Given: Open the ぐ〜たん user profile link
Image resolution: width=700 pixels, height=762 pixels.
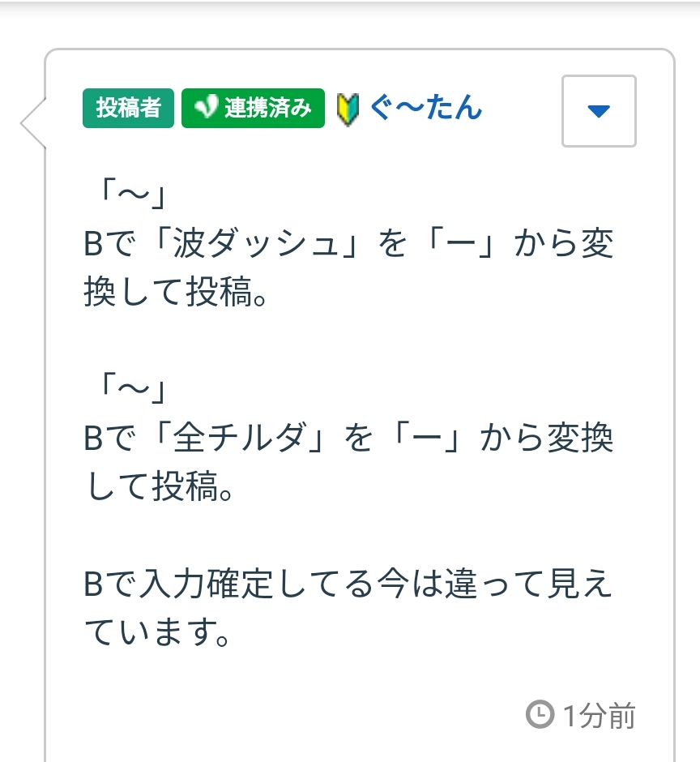Looking at the screenshot, I should click(425, 107).
